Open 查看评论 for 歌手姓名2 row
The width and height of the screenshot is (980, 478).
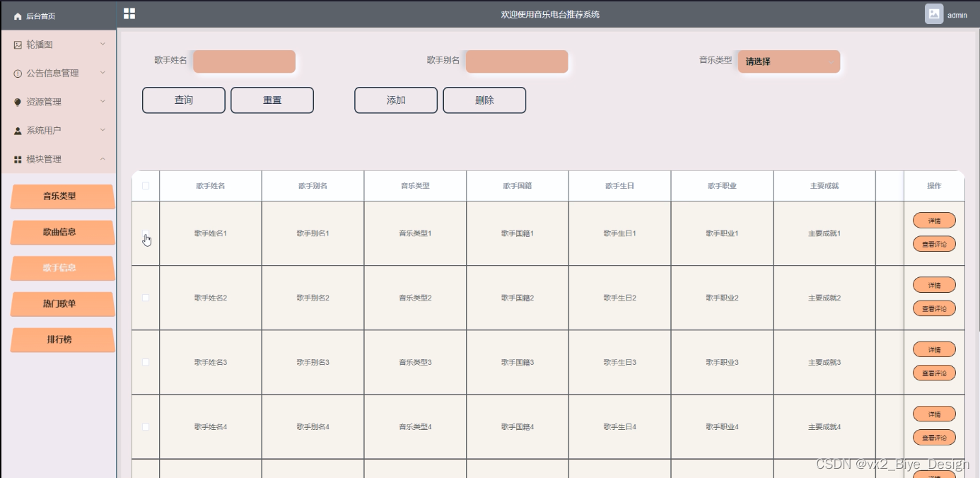934,308
